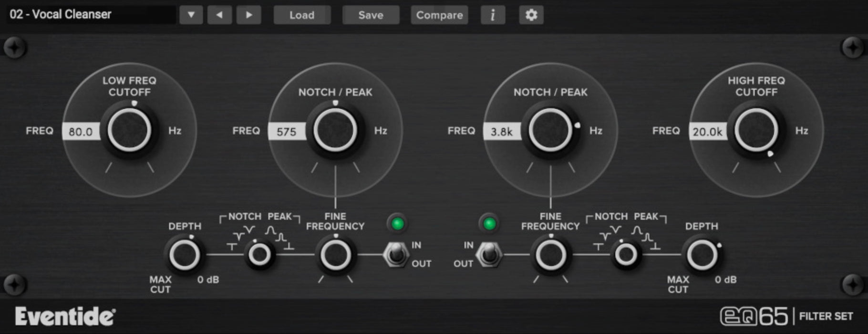Click the left NOTCH/PEAK shape selector knob
Image resolution: width=868 pixels, height=334 pixels.
click(x=260, y=255)
